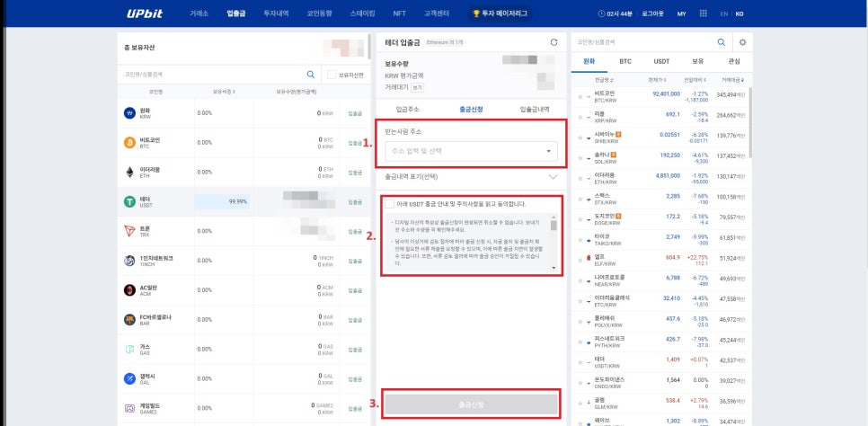Click the 게임빌드 GAME2 coin icon

[129, 408]
